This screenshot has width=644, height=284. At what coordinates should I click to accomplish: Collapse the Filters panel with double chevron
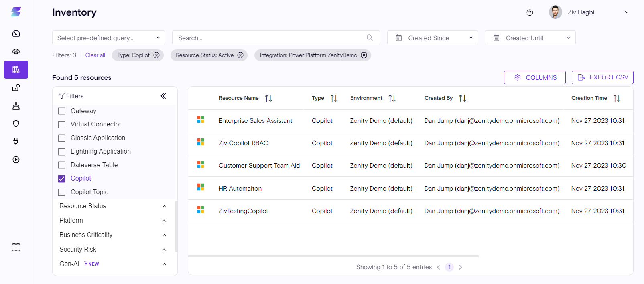coord(163,96)
